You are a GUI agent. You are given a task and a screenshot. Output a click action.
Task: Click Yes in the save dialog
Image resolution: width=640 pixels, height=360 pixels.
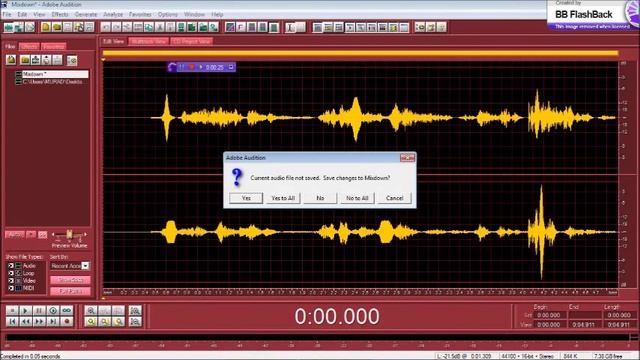click(x=246, y=198)
